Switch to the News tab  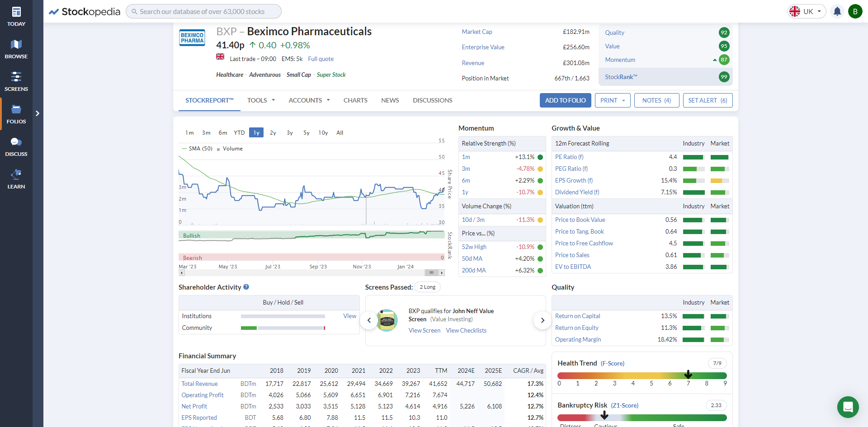click(390, 100)
